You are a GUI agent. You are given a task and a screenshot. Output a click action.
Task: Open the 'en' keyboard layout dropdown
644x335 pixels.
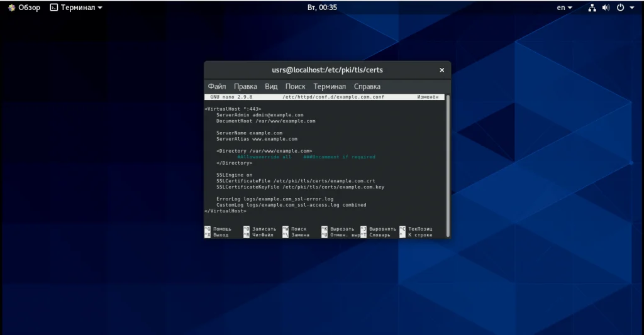[564, 8]
